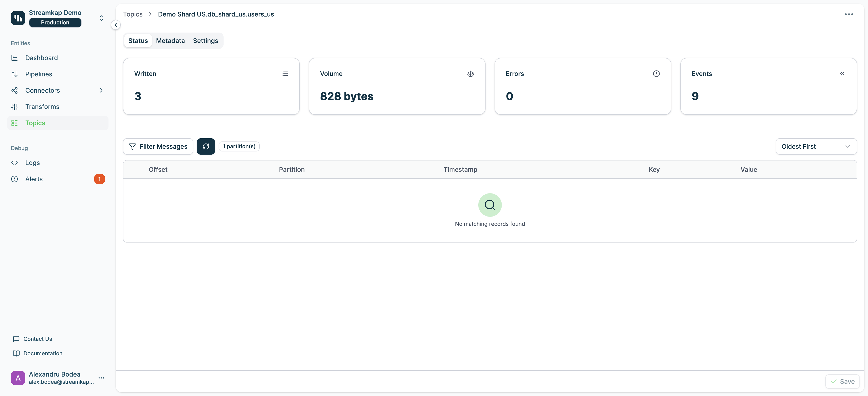This screenshot has width=868, height=396.
Task: Click the Streamkap logo icon
Action: pyautogui.click(x=18, y=18)
